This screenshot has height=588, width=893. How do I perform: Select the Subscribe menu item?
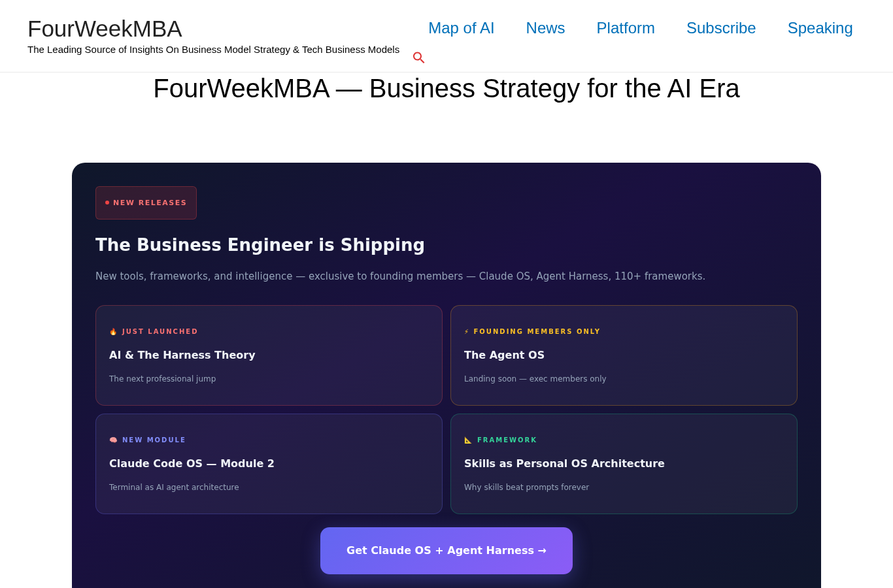click(x=721, y=28)
